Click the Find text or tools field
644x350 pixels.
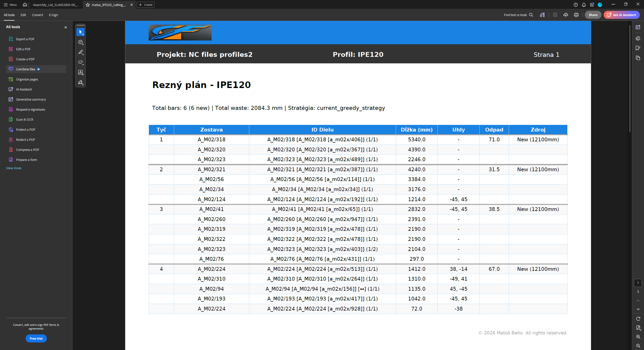pyautogui.click(x=518, y=15)
